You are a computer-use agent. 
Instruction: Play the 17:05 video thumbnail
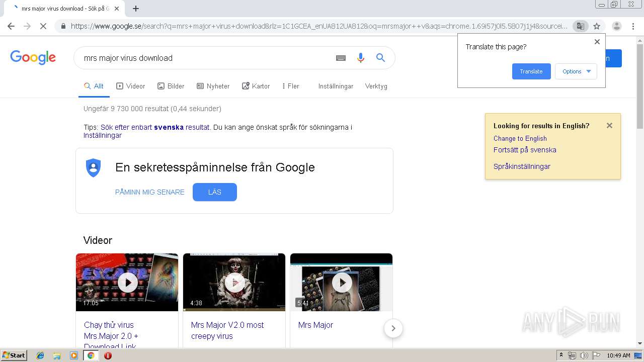[x=127, y=282]
